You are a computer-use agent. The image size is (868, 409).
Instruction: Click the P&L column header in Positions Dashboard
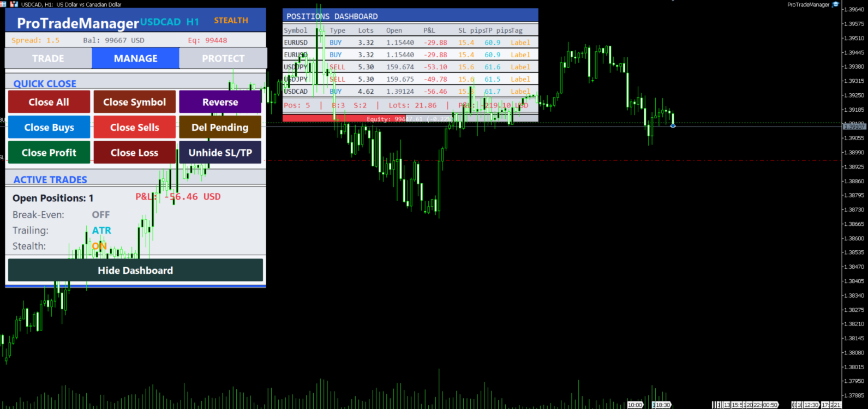click(429, 31)
